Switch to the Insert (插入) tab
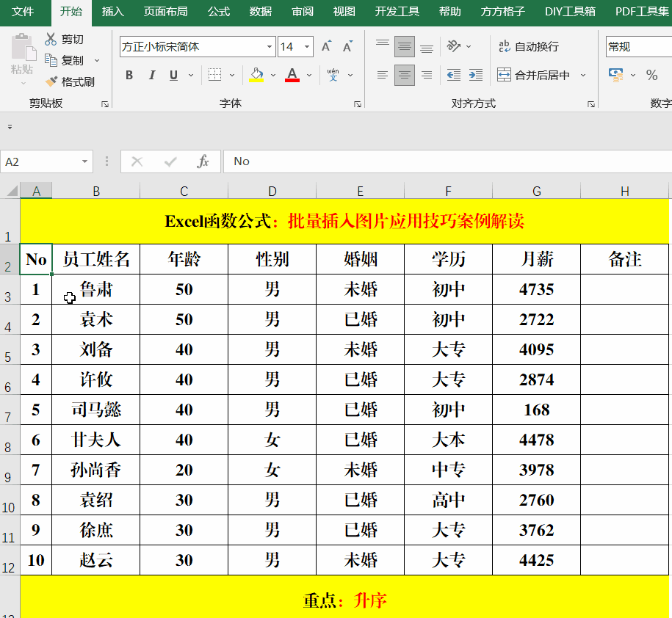The image size is (672, 618). (x=113, y=12)
